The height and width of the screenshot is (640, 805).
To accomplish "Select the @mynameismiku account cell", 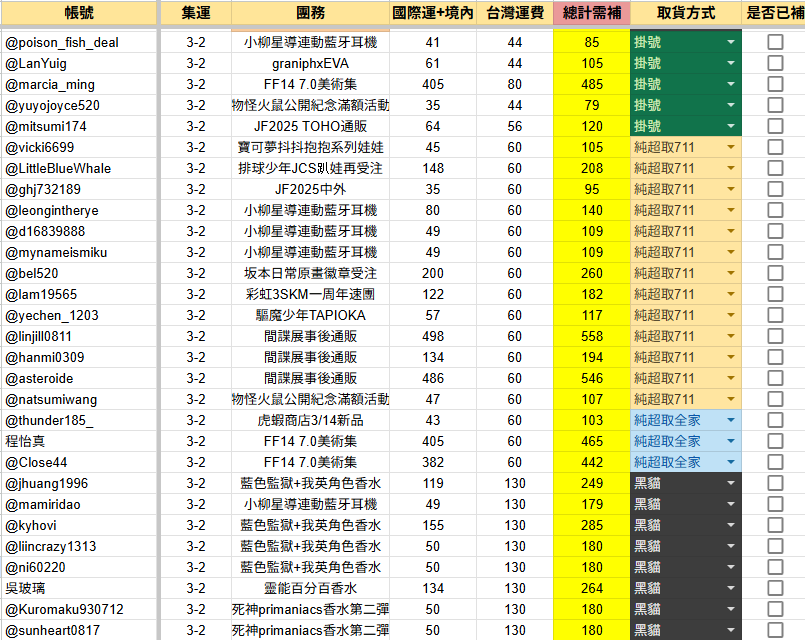I will 79,253.
